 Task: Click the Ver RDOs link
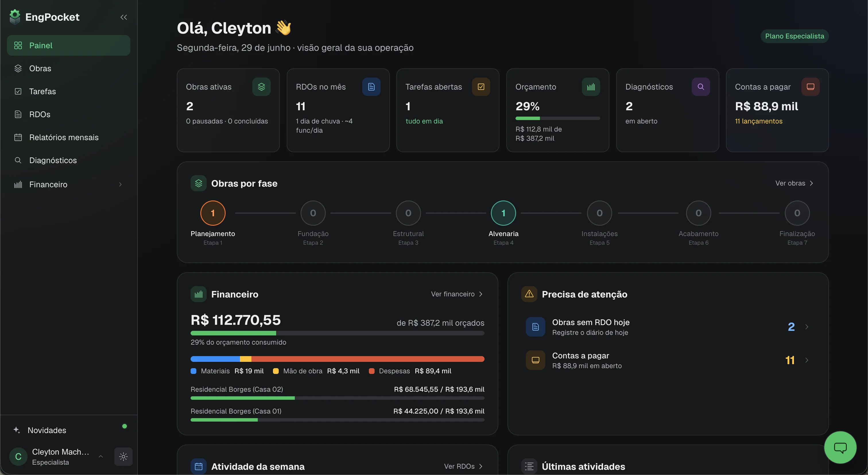[x=464, y=466]
